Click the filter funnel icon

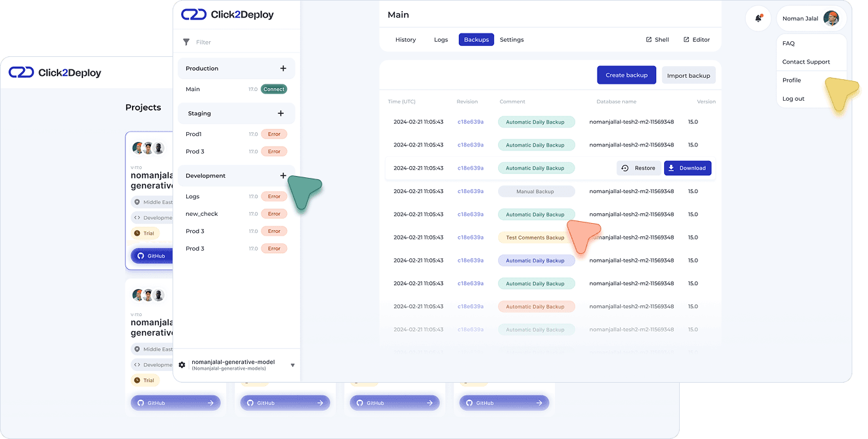coord(187,41)
